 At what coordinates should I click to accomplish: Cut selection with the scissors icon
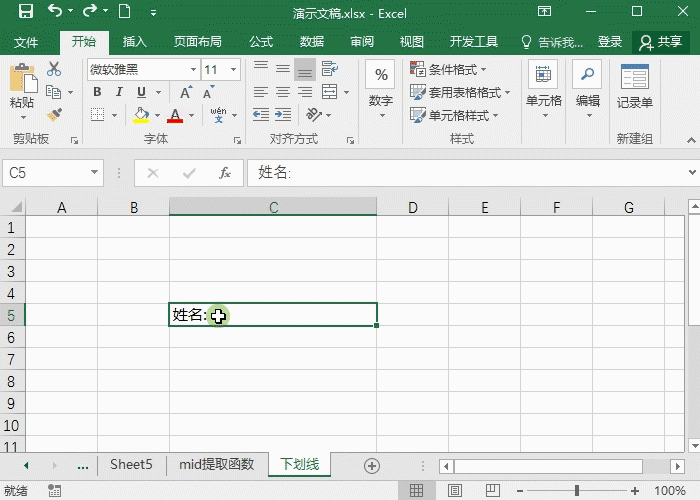pos(54,69)
